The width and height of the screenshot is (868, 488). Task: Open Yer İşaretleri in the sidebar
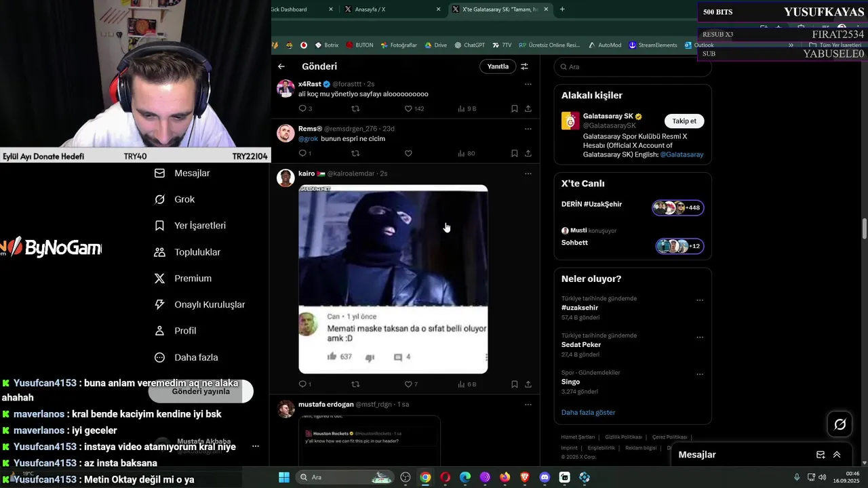[x=190, y=226]
